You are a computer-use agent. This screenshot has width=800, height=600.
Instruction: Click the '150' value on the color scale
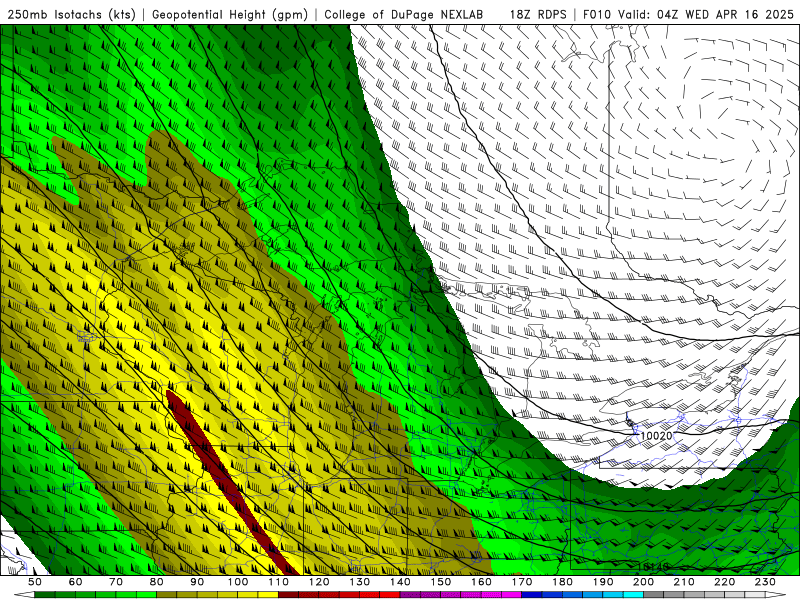tap(441, 582)
